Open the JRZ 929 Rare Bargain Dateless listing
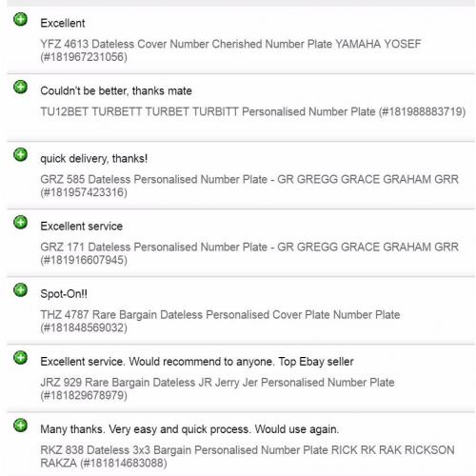 pos(217,388)
